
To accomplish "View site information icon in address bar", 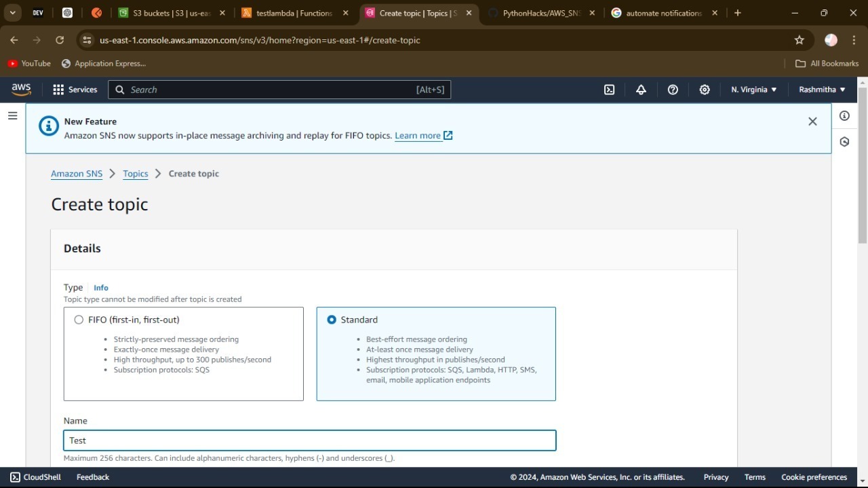I will point(87,40).
